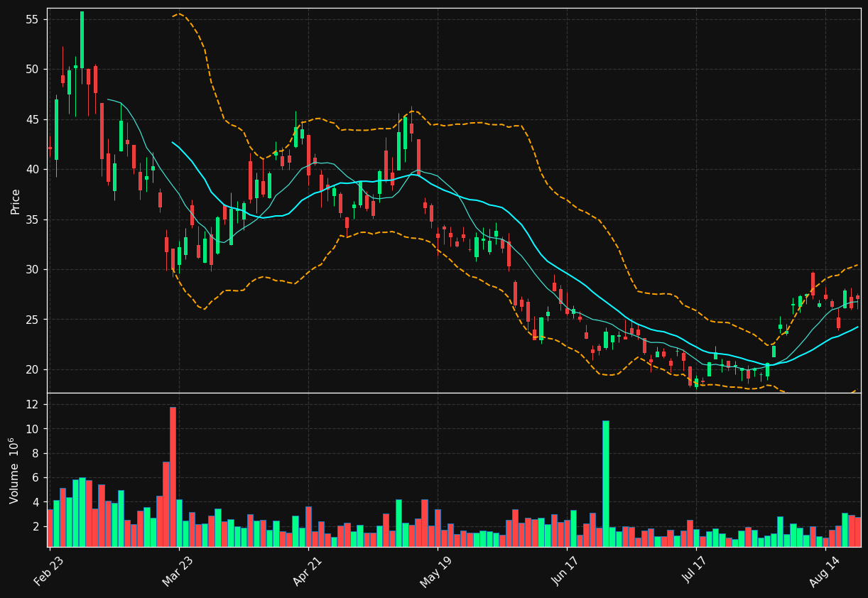Click the Apr 21 date label
Viewport: 868px width, 598px height.
307,571
